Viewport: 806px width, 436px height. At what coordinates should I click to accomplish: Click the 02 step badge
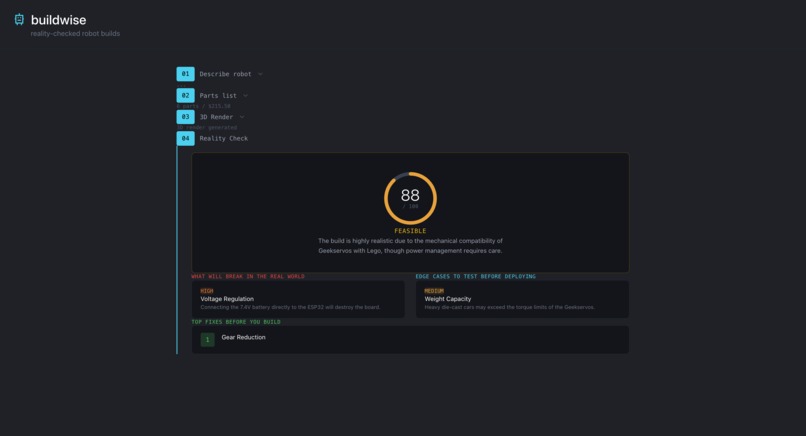186,96
